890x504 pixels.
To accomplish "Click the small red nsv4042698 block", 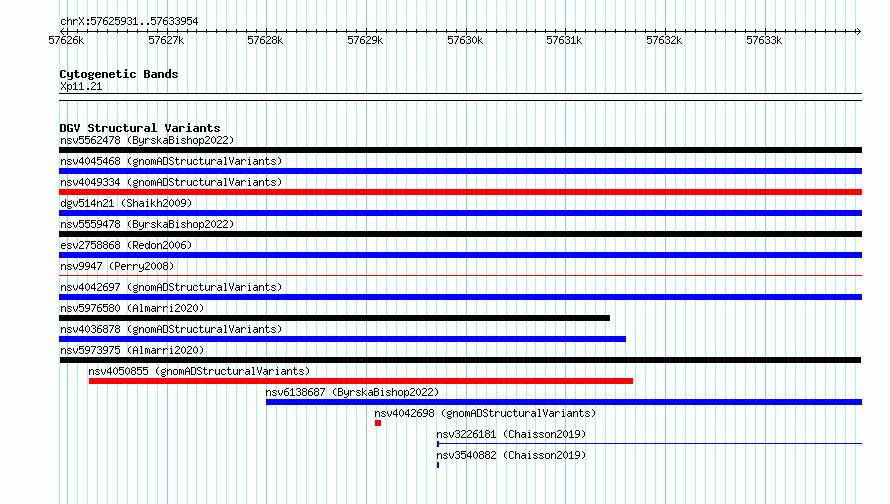I will [378, 423].
